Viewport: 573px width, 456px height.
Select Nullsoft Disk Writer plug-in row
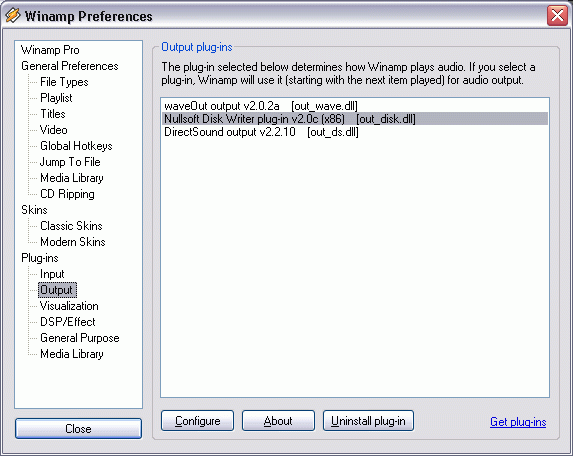click(x=354, y=119)
